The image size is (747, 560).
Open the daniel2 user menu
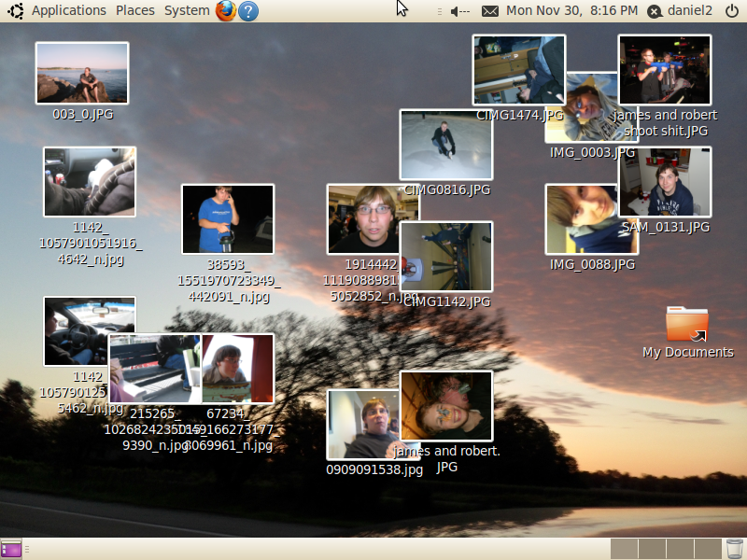coord(680,10)
